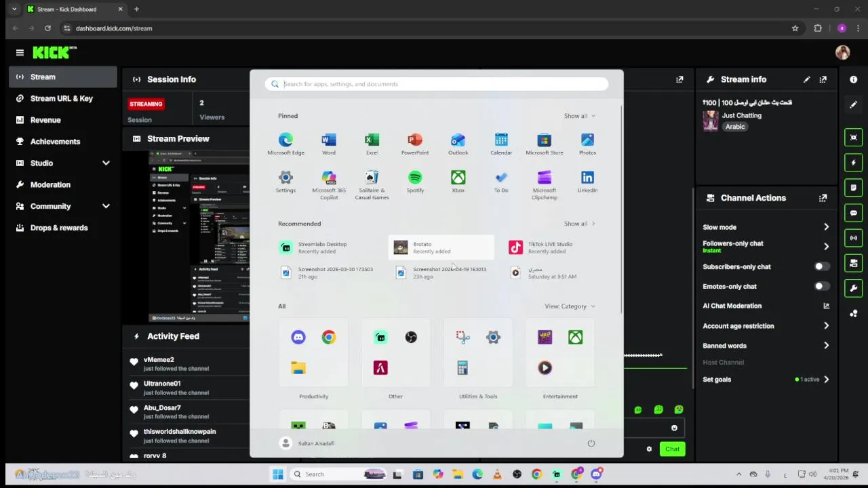Launch pinned Xbox app
The image size is (868, 488).
click(x=458, y=182)
